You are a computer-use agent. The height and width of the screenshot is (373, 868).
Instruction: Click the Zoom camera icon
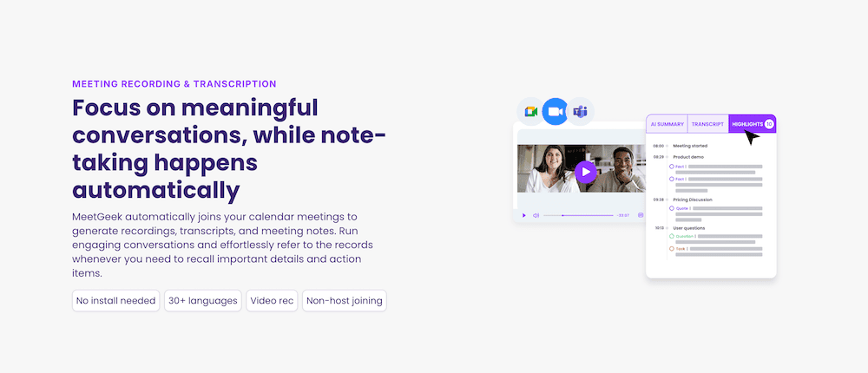point(556,112)
